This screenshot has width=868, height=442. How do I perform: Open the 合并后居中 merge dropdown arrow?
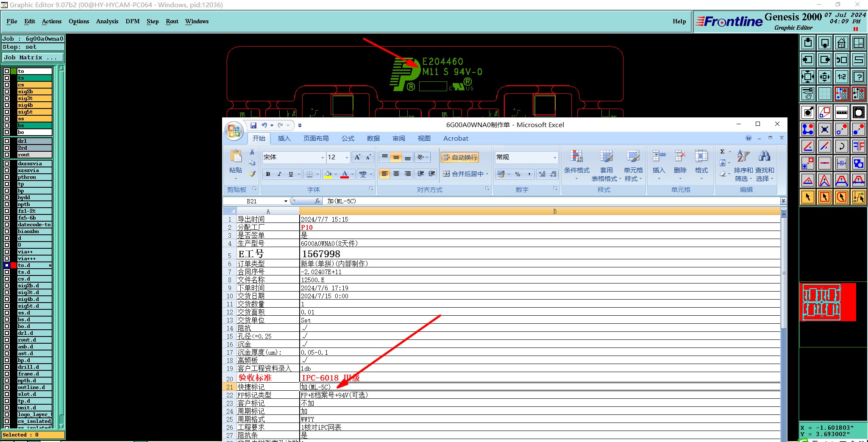coord(487,174)
